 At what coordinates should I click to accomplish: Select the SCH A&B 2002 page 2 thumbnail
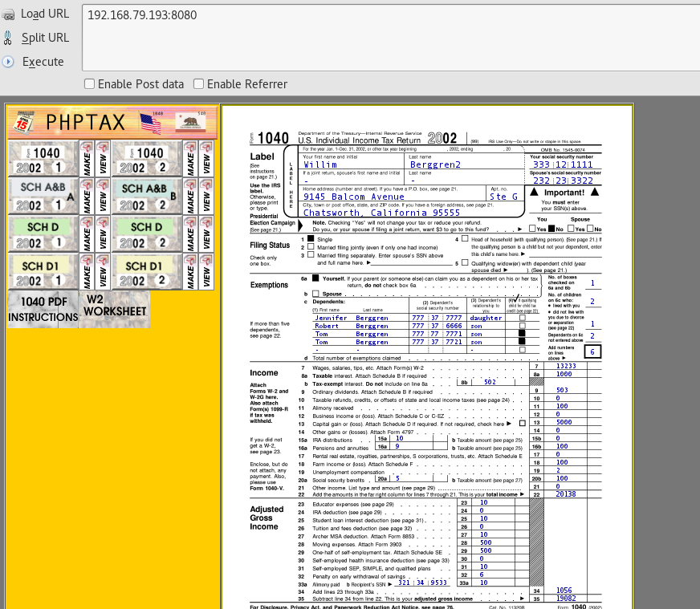(147, 197)
